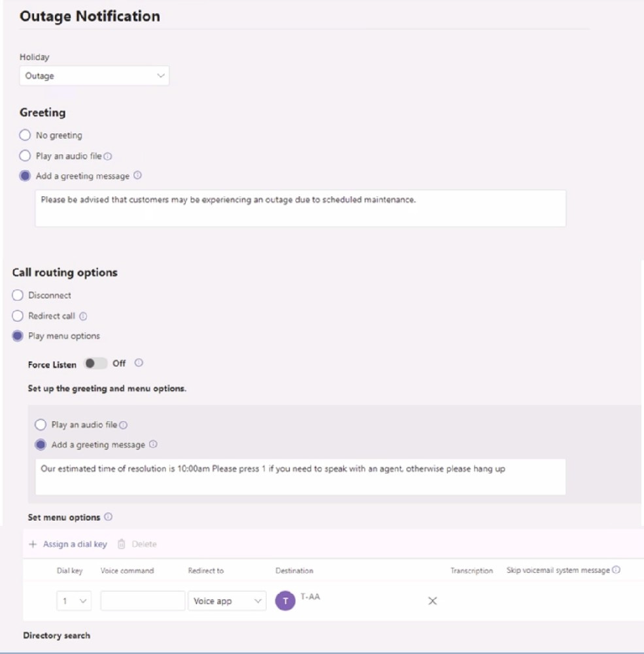The width and height of the screenshot is (644, 654).
Task: Click info icon beside top Play an audio file
Action: pyautogui.click(x=108, y=156)
